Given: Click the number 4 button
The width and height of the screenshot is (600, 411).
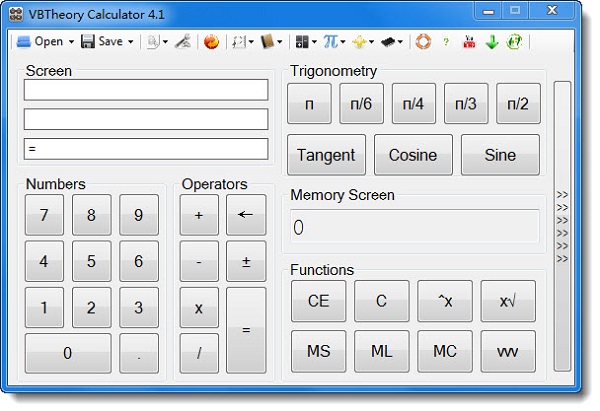Looking at the screenshot, I should (44, 261).
